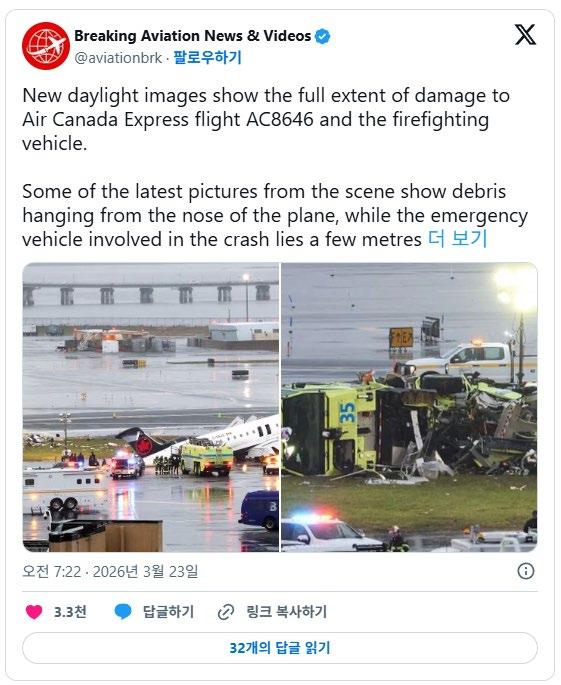Screen dimensions: 561x685
Task: Click the 32개의 답글 읽기 button
Action: pos(280,647)
